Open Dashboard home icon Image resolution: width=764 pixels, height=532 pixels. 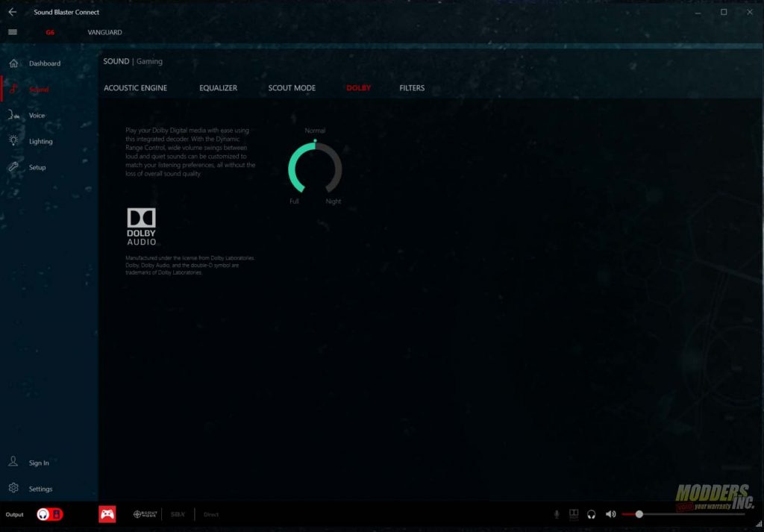coord(13,63)
